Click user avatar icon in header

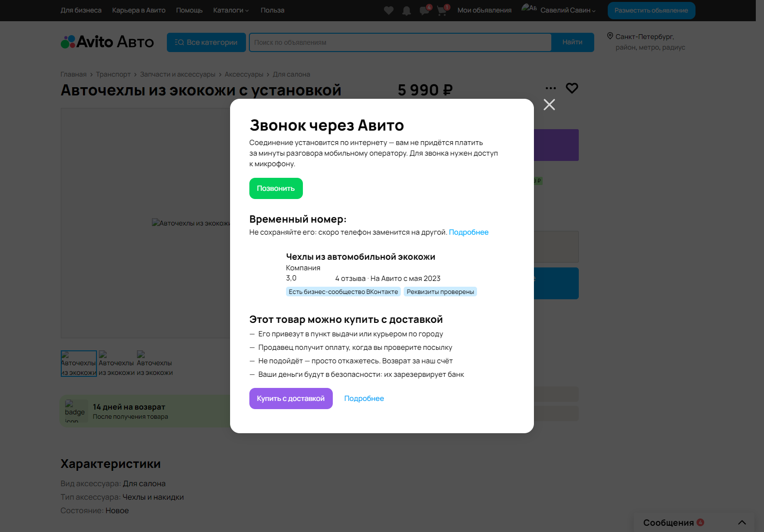[529, 8]
